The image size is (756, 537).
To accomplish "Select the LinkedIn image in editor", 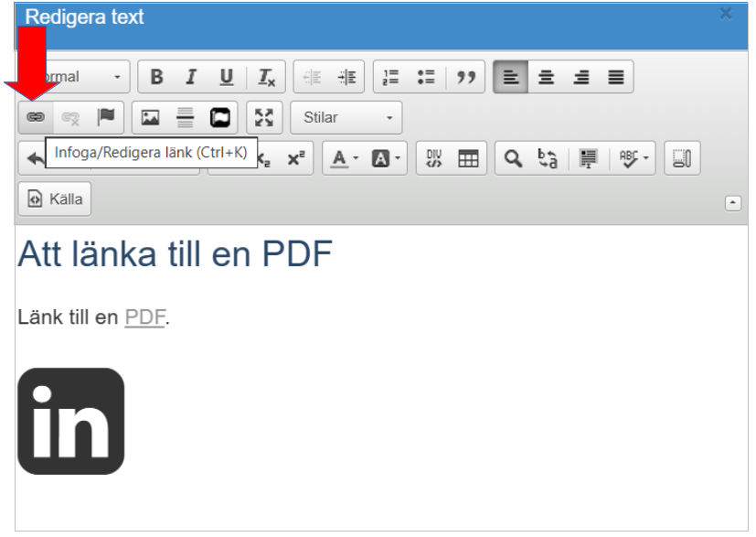I will click(71, 421).
